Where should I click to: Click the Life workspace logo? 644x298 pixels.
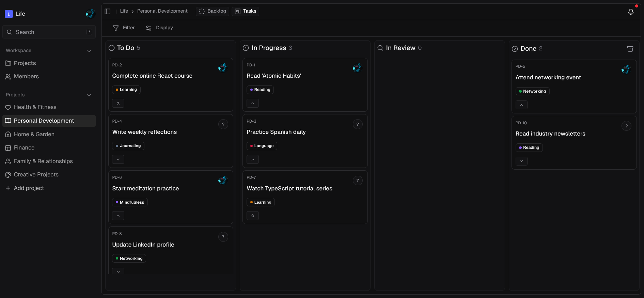coord(9,14)
